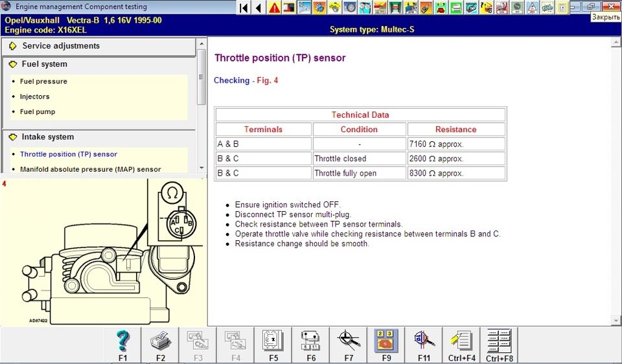Click the throttle body diagram image

pyautogui.click(x=103, y=252)
